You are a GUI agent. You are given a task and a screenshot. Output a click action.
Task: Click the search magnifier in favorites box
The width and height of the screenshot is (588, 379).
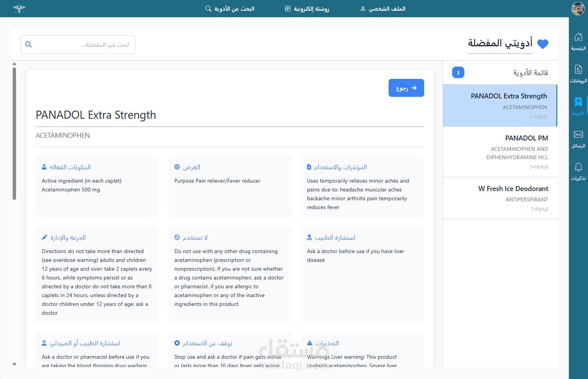pos(28,44)
